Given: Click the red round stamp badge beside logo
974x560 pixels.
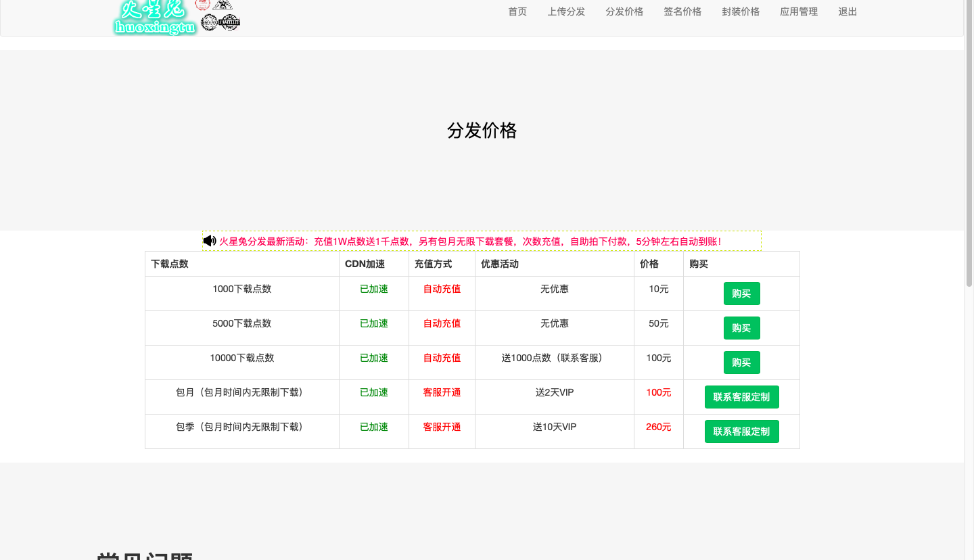Looking at the screenshot, I should point(203,5).
